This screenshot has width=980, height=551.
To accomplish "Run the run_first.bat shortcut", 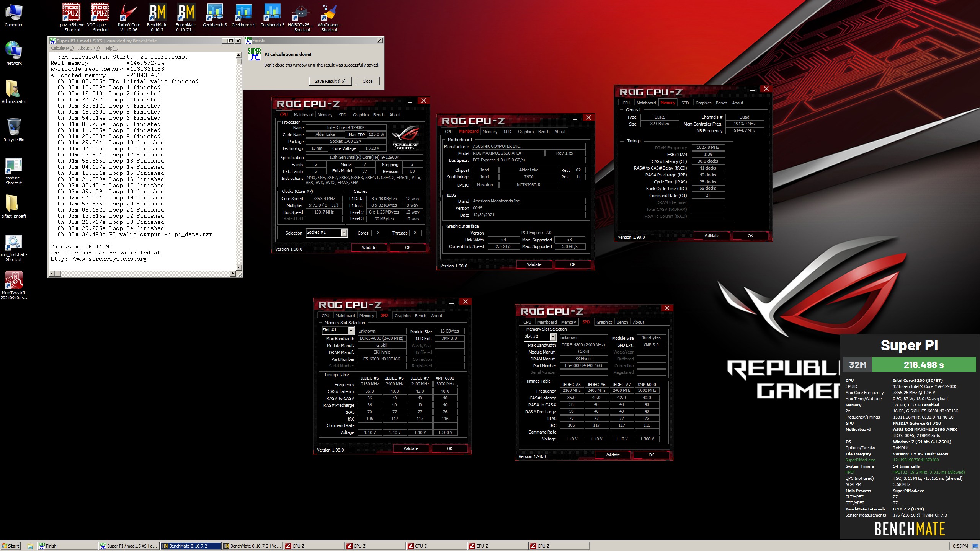I will pos(14,248).
